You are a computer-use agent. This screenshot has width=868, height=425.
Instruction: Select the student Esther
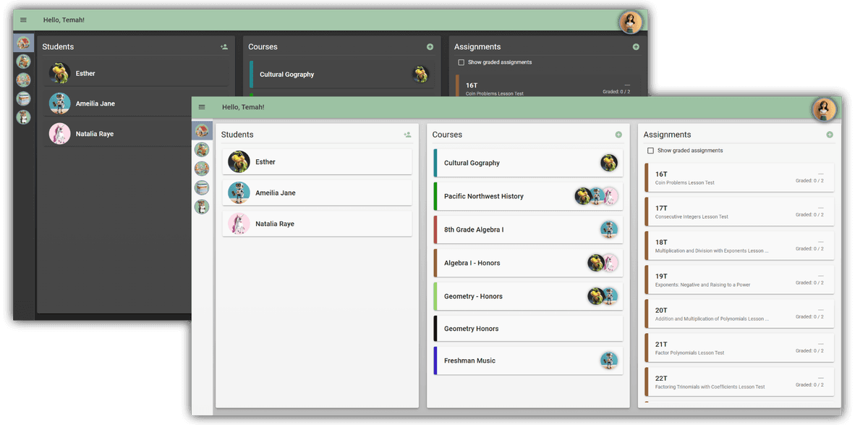317,161
